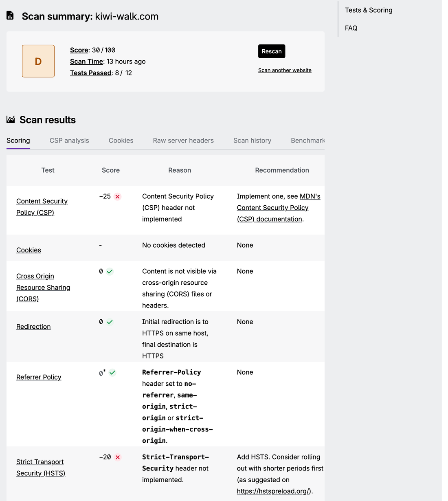Viewport: 448px width, 501px height.
Task: Click the Score column header
Action: pyautogui.click(x=111, y=170)
